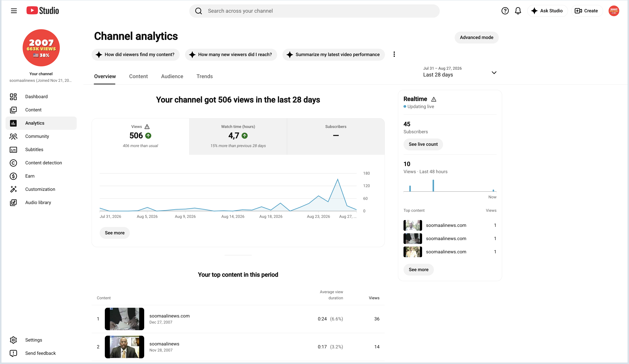629x364 pixels.
Task: Click the 'Average view duration' column header
Action: (x=331, y=295)
